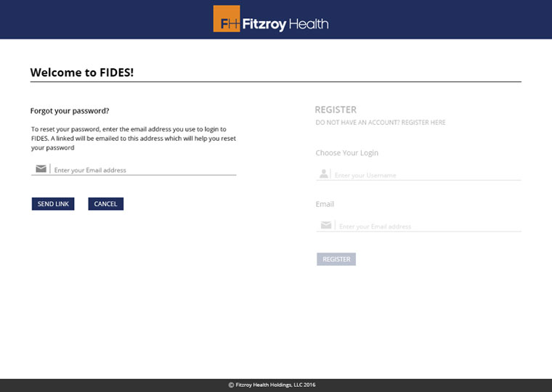
Task: Click the Fitzroy Health brand name
Action: tap(285, 24)
